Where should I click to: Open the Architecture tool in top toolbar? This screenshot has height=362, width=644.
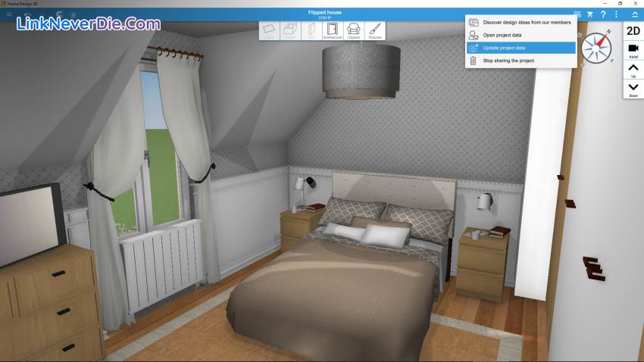[x=333, y=30]
